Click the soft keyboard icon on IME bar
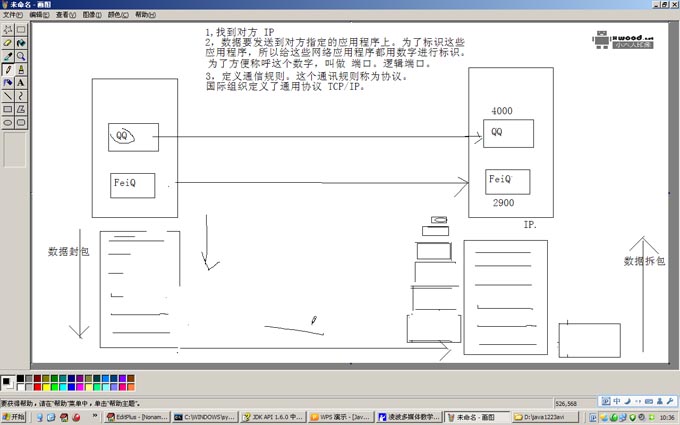Screen dimensions: 680x425 (x=649, y=401)
